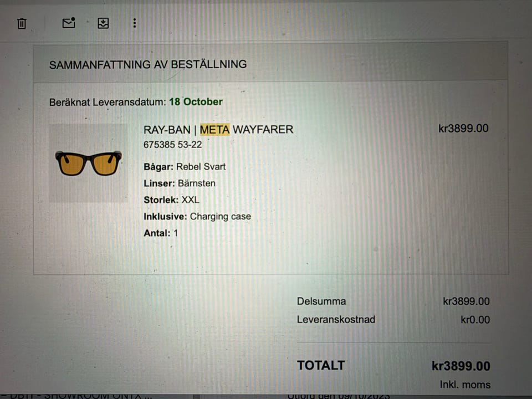Archive the email with the download-box icon
The height and width of the screenshot is (399, 532).
pyautogui.click(x=103, y=23)
